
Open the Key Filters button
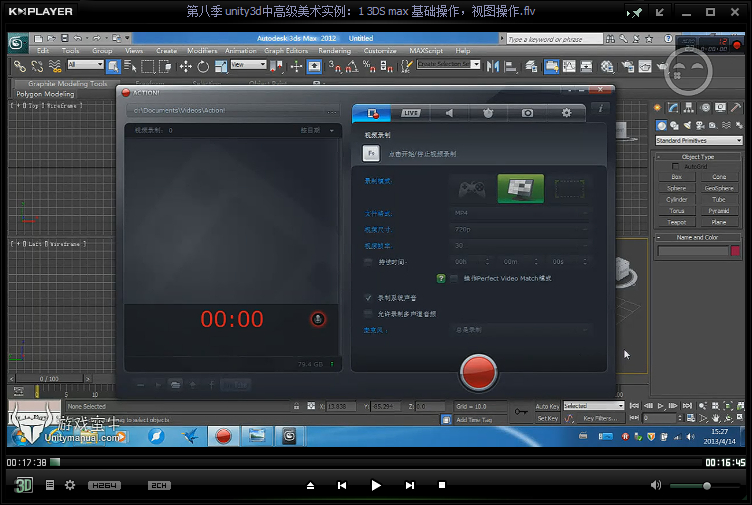point(600,418)
